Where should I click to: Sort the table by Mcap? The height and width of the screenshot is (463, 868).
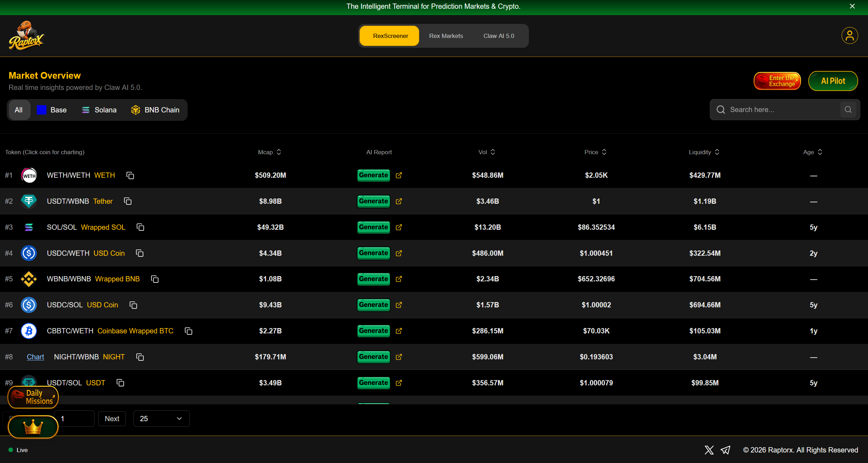point(270,152)
